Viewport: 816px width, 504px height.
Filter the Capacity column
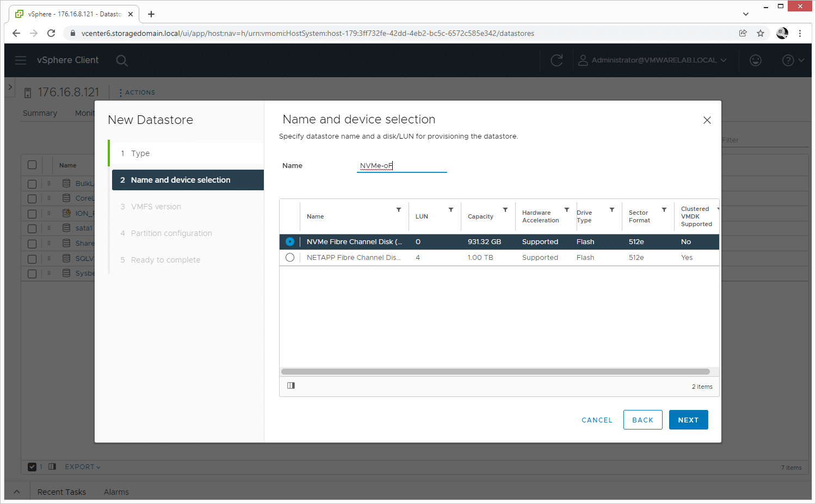pyautogui.click(x=505, y=210)
